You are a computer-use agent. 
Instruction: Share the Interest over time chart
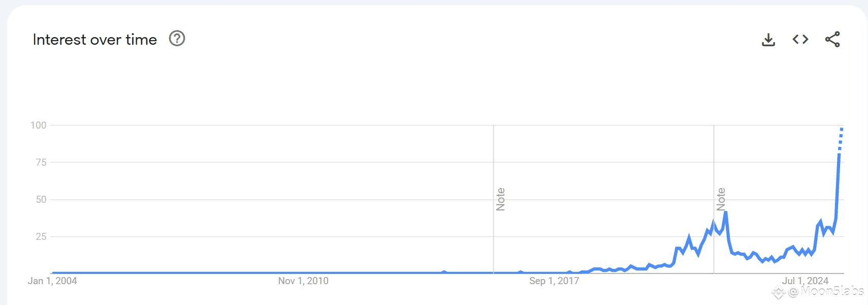point(832,39)
